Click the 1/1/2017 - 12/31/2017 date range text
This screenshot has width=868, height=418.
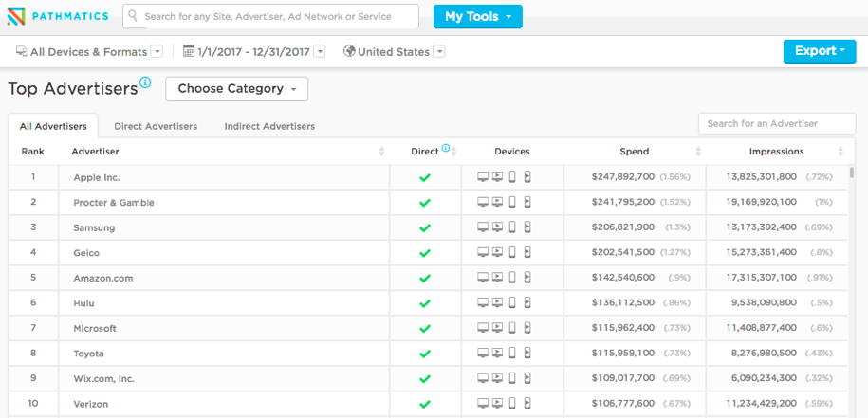pos(253,52)
